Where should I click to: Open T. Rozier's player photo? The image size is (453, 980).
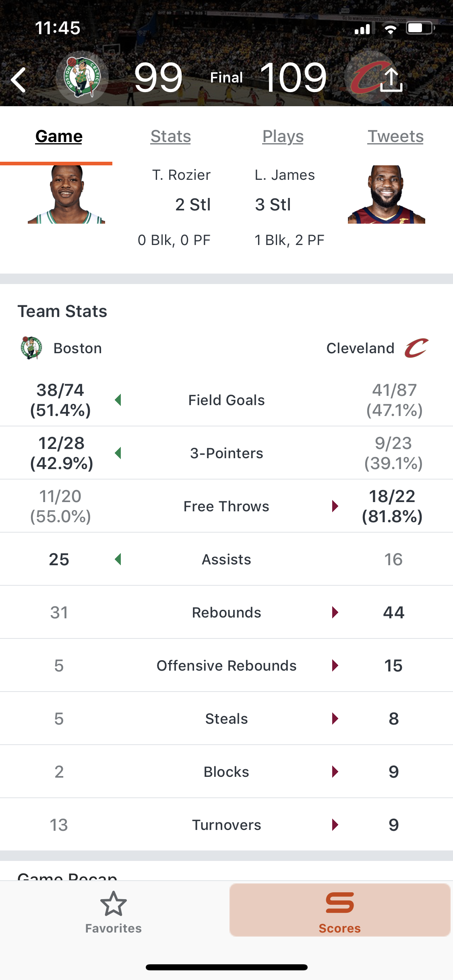pos(66,194)
